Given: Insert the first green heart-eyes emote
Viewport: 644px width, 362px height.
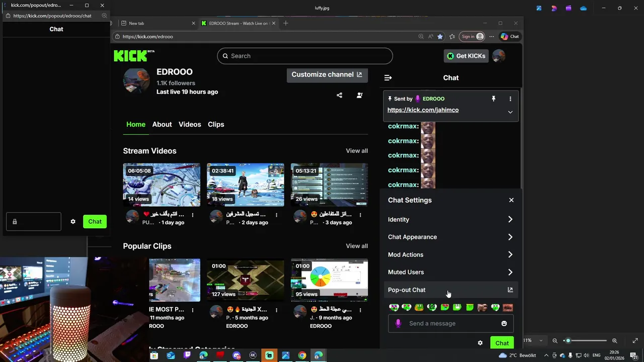Looking at the screenshot, I should [394, 307].
